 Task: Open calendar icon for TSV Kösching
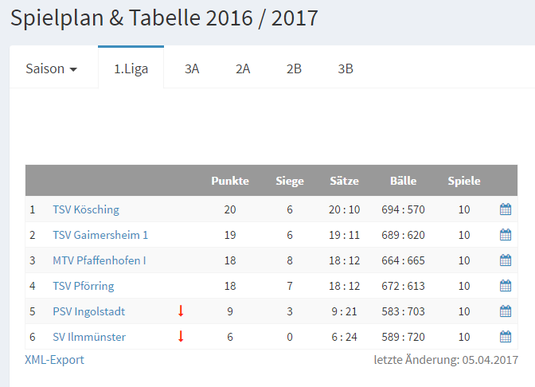click(x=505, y=209)
